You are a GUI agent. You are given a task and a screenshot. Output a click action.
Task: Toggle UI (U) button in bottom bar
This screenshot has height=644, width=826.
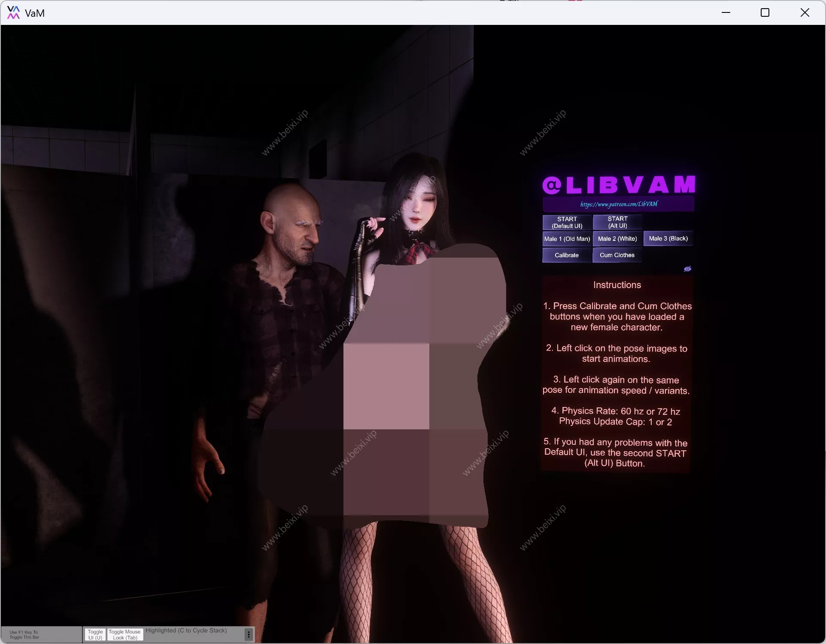click(x=95, y=635)
